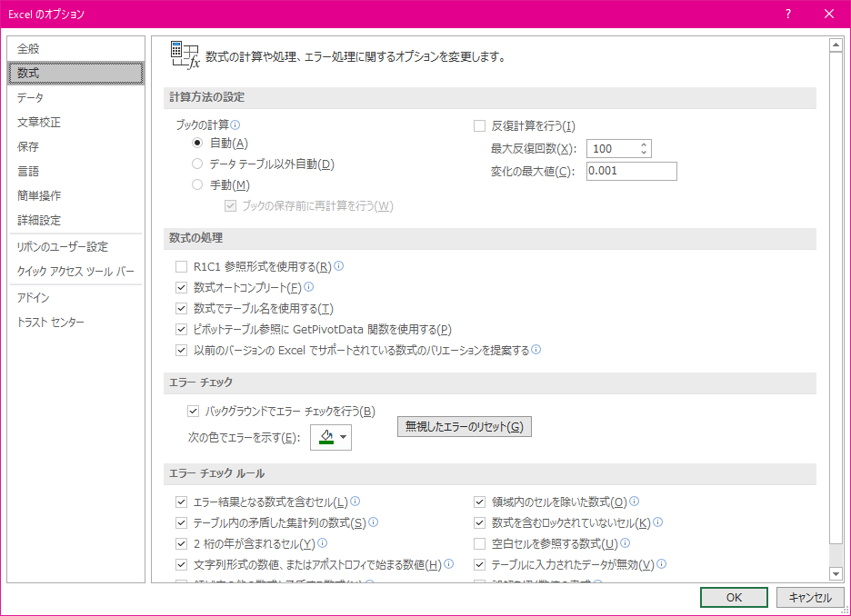Click the 変化の最大値 input field
The width and height of the screenshot is (851, 616).
(632, 171)
